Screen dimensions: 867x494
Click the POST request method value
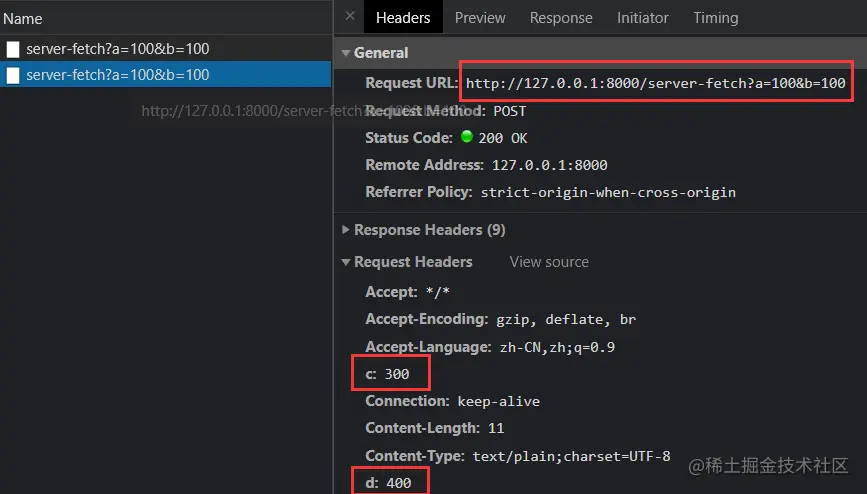(509, 111)
